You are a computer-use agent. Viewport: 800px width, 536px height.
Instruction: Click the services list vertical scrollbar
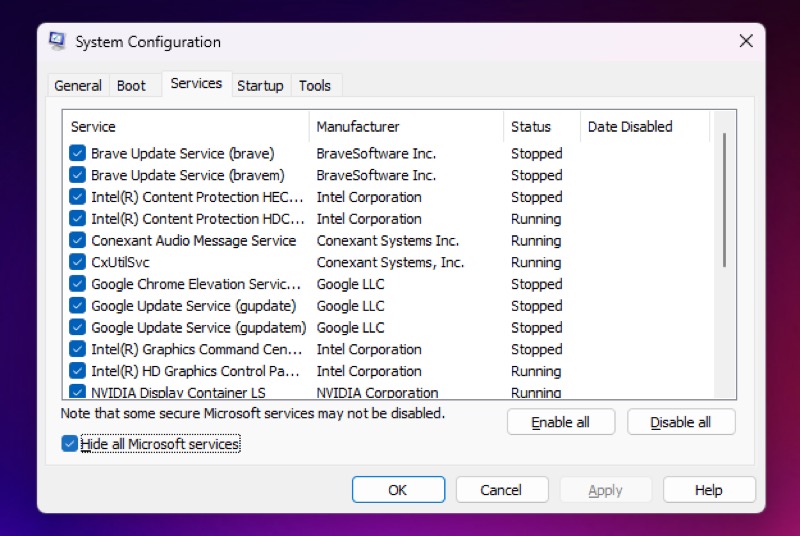pos(725,200)
